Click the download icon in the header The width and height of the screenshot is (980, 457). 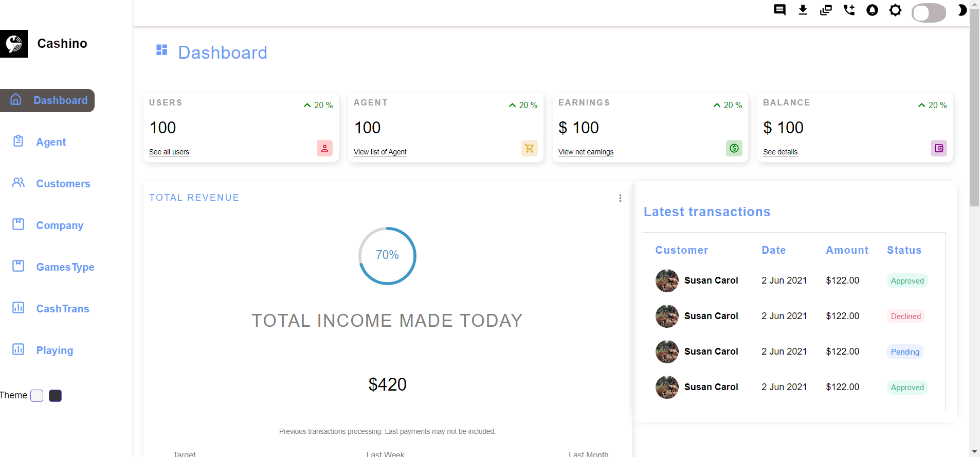point(803,10)
